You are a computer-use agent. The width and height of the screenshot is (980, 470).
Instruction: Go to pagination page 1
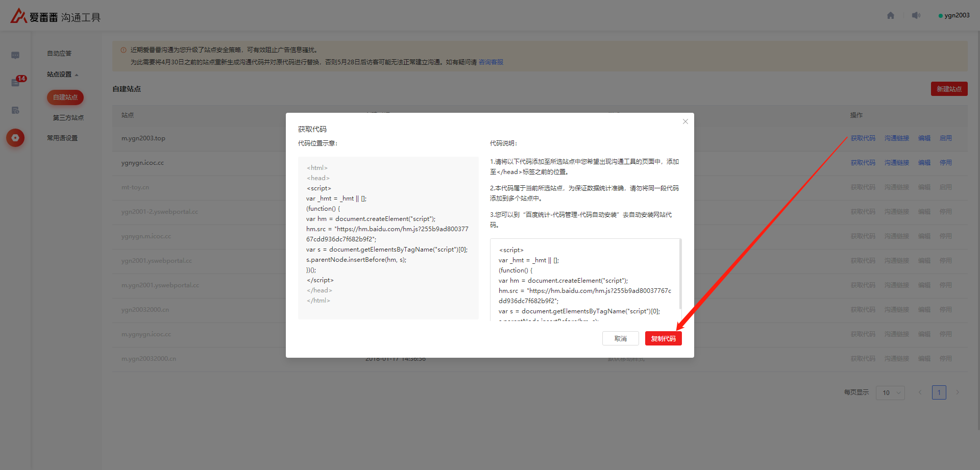tap(939, 392)
